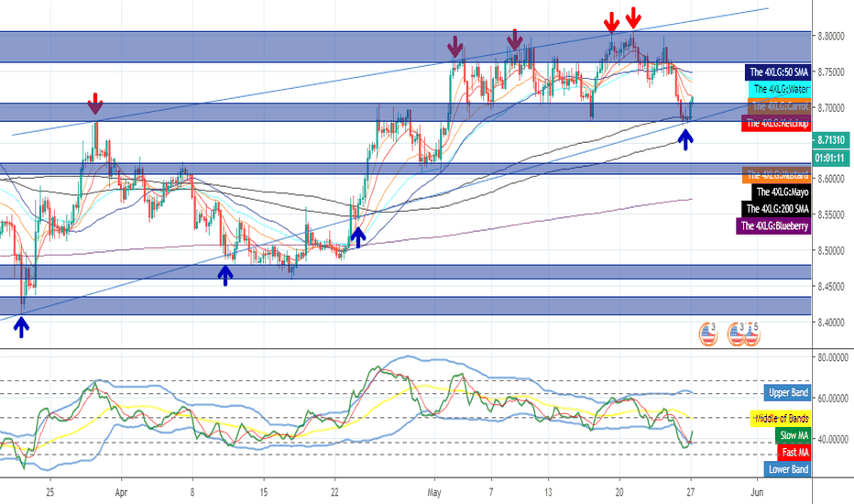Image resolution: width=854 pixels, height=504 pixels.
Task: Click the 8.40000 price axis value
Action: coord(830,323)
